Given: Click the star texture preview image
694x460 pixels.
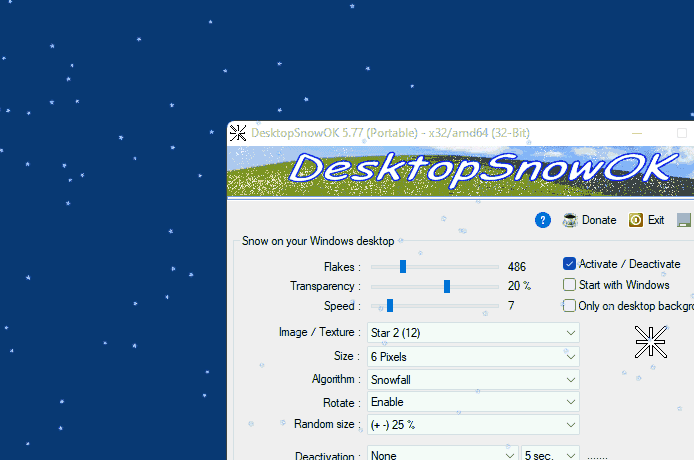Looking at the screenshot, I should [x=651, y=342].
